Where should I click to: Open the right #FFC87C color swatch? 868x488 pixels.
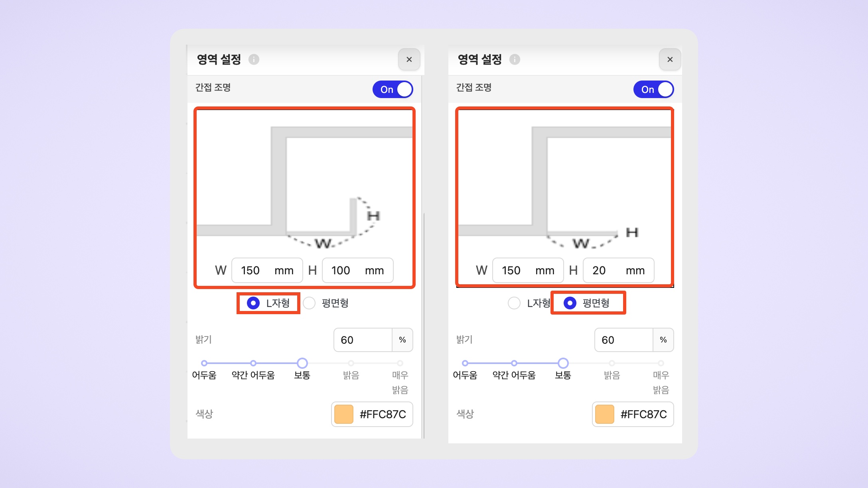point(605,414)
